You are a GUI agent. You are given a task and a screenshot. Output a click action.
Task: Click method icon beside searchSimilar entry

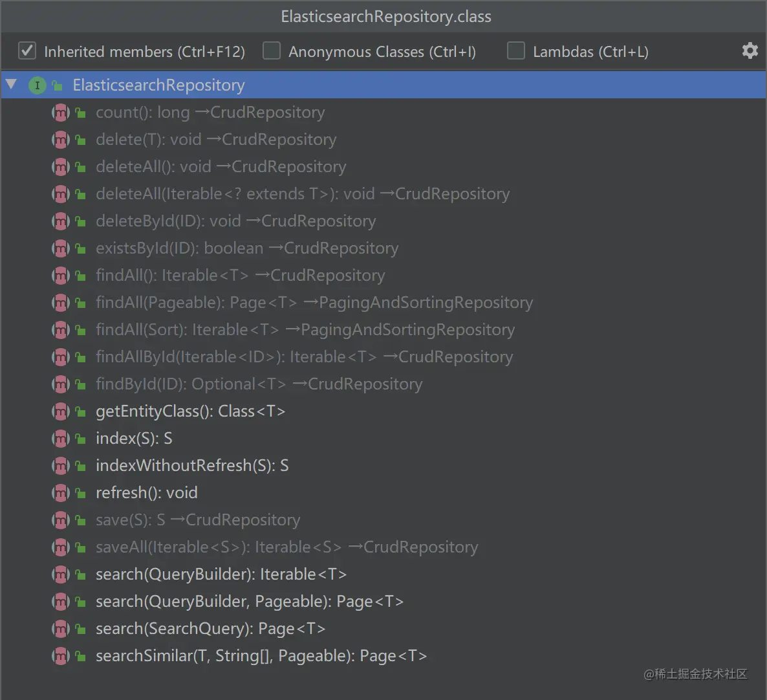(61, 656)
